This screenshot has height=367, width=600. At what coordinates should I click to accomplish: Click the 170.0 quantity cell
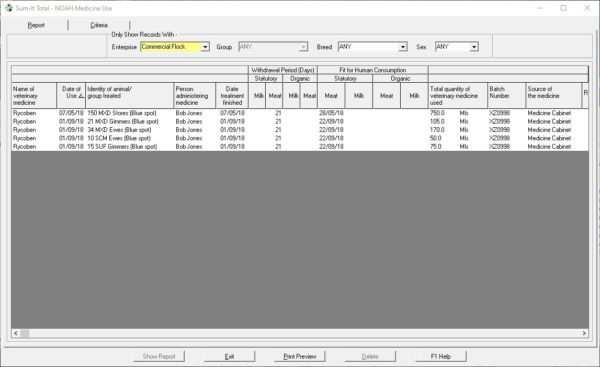437,130
